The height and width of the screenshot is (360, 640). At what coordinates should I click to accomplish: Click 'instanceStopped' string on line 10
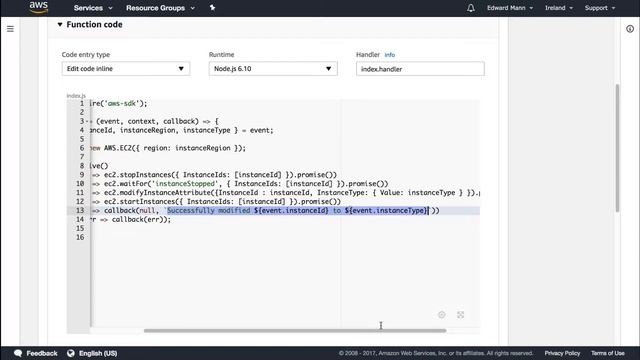coord(185,184)
